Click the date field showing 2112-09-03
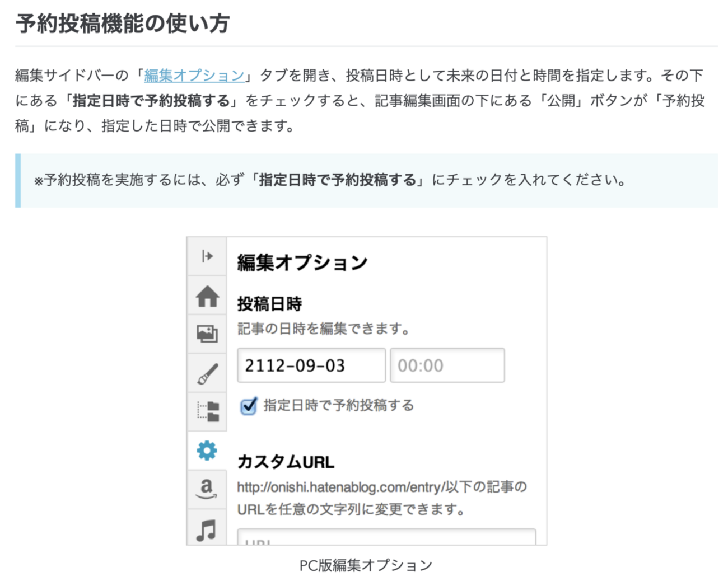Screen dimensions: 728x586 pyautogui.click(x=311, y=365)
